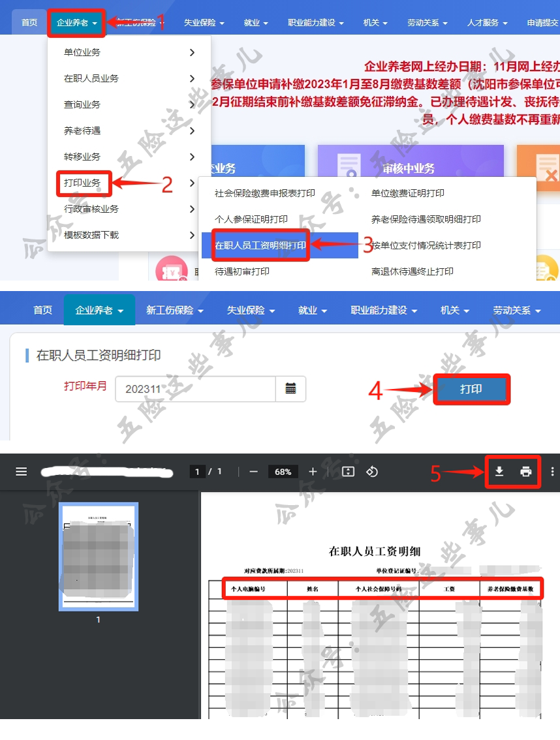Select the page 1 thumbnail preview
The image size is (560, 740).
(x=98, y=557)
